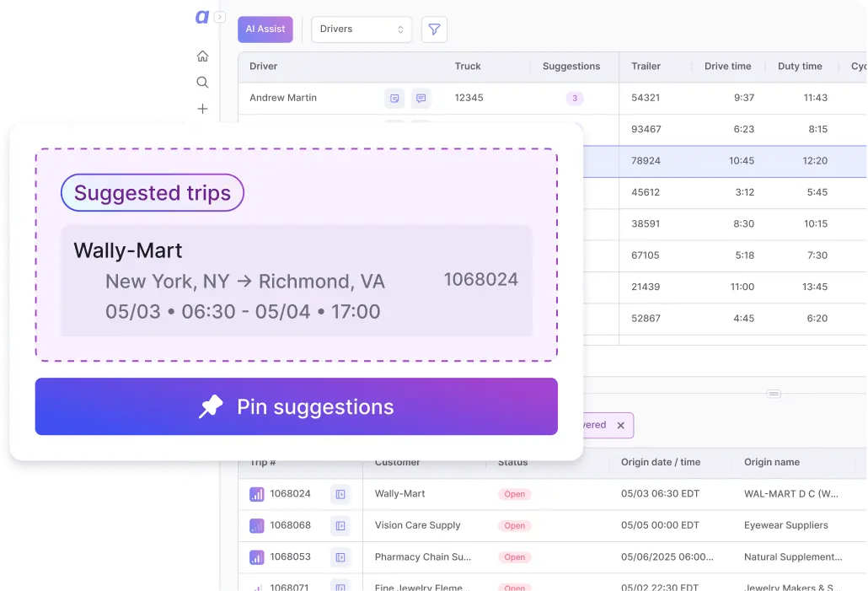
Task: Click Open status for Wally-Mart trip
Action: click(x=514, y=495)
